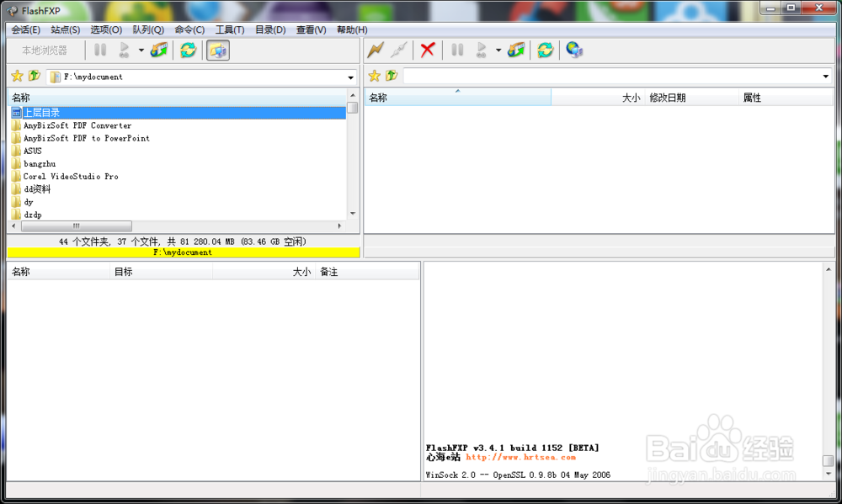The width and height of the screenshot is (842, 504).
Task: Click the queue pane 名称 column header
Action: point(59,272)
